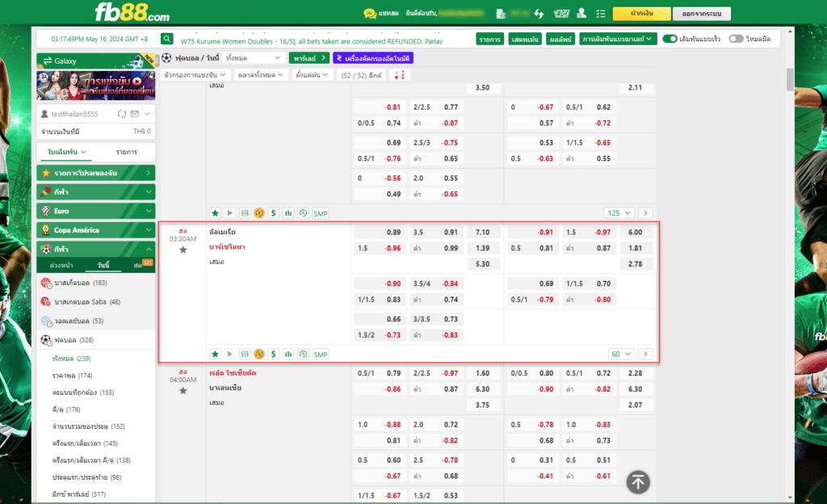Viewport: 827px width, 504px height.
Task: Click the yellow deposit button
Action: 641,13
